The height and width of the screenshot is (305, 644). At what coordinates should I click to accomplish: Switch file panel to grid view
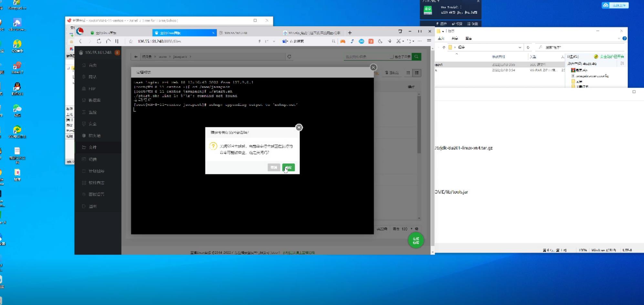[408, 73]
